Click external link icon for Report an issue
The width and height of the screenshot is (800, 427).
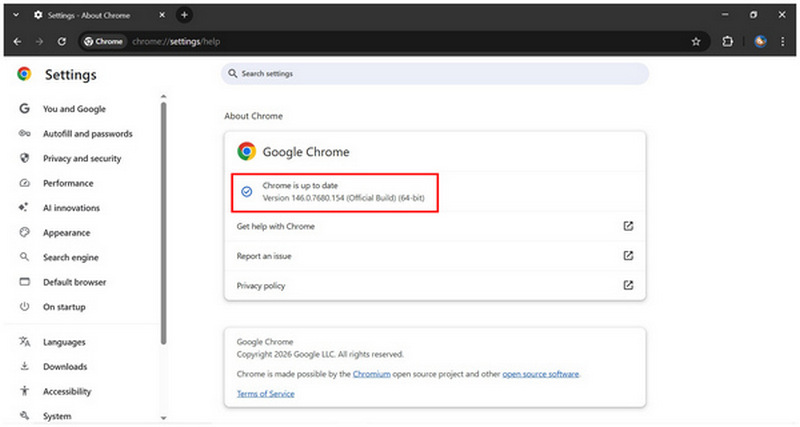pyautogui.click(x=628, y=256)
